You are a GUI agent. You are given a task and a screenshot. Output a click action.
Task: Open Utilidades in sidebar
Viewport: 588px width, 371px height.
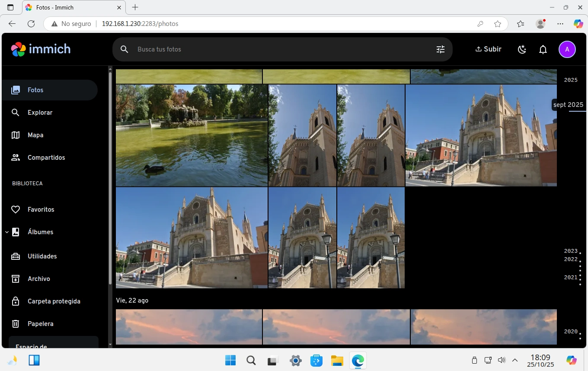pyautogui.click(x=42, y=256)
